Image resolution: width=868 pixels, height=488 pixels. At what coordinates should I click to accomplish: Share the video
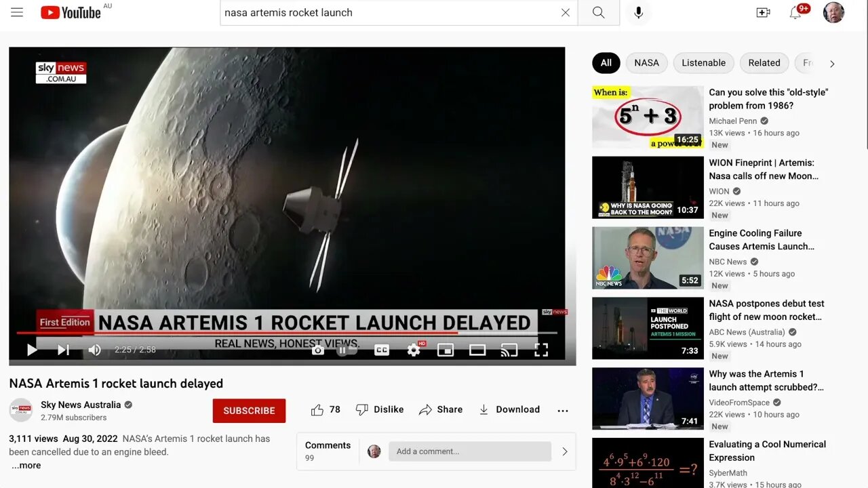(x=441, y=410)
